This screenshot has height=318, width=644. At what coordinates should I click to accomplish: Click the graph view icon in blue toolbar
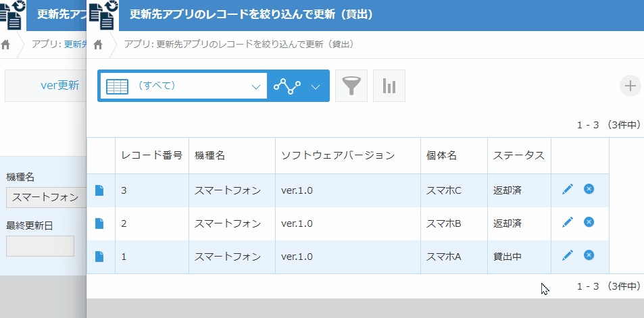click(287, 86)
